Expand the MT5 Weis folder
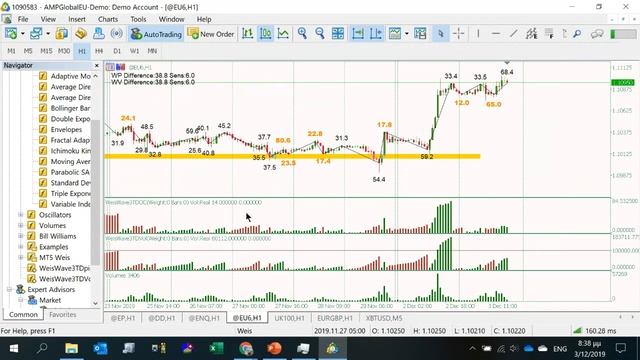This screenshot has width=640, height=360. pyautogui.click(x=20, y=258)
